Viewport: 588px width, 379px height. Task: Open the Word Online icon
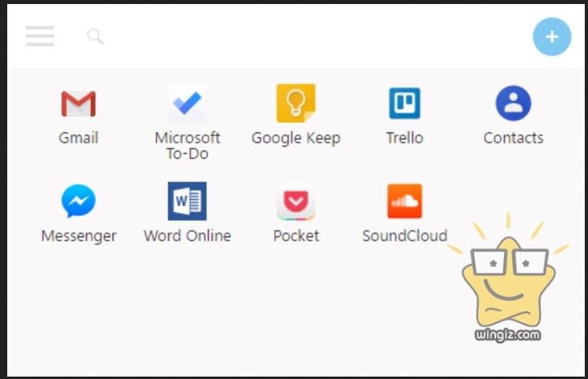click(x=187, y=201)
